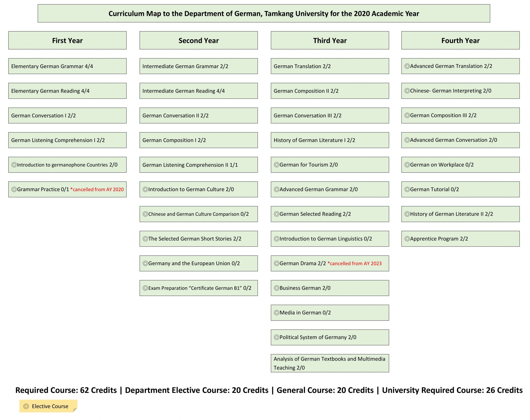Viewport: 530px width, 420px height.
Task: Click the red 'cancelled from AY 2020' note
Action: point(97,189)
